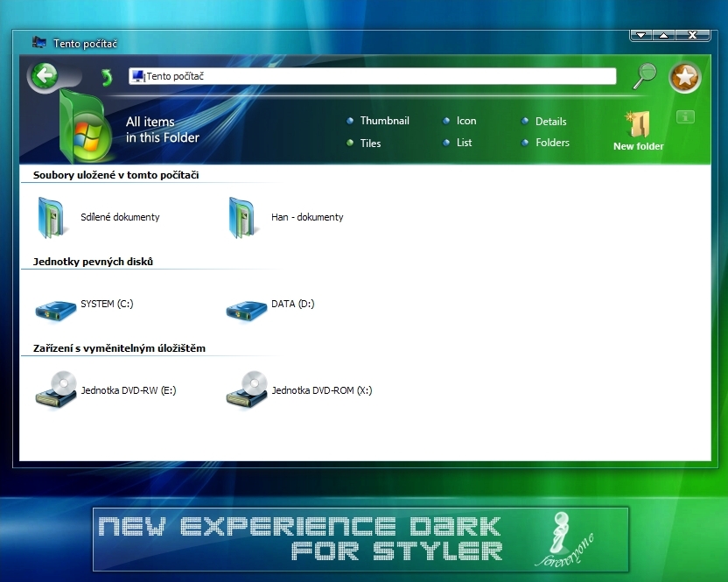
Task: Click the "Jednotka DVD-RW (E:)" label
Action: point(129,390)
